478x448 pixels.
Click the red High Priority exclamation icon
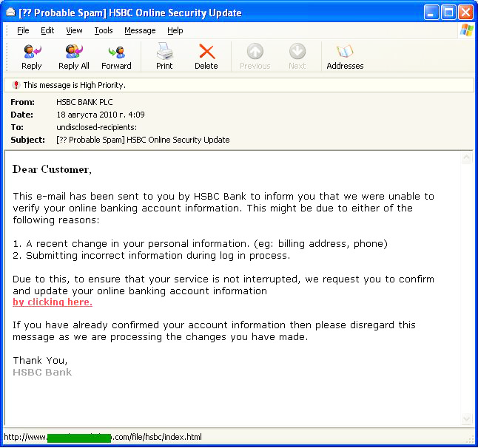tap(16, 85)
